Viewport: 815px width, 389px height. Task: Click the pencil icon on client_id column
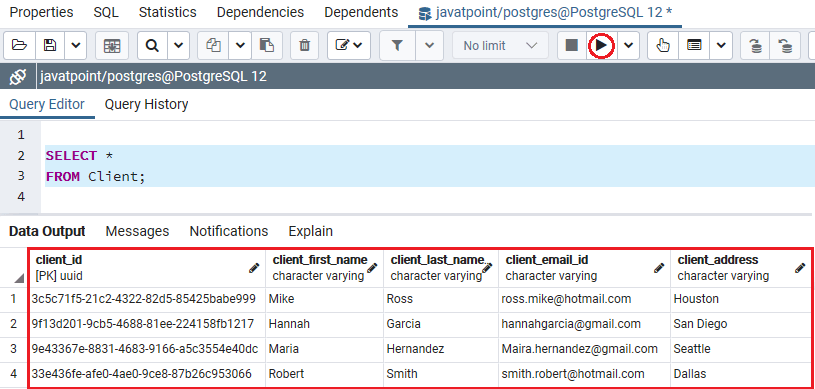coord(254,268)
